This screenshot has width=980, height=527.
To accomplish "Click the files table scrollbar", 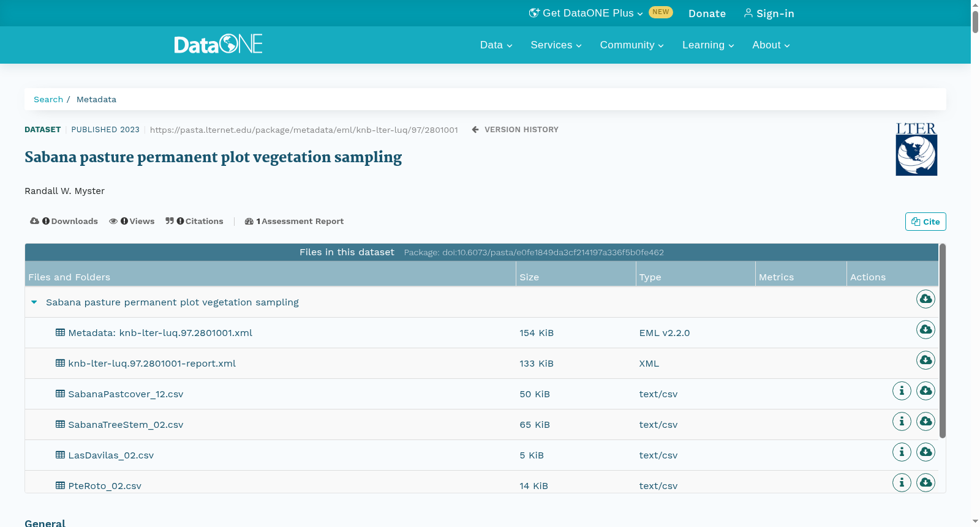I will (x=943, y=341).
